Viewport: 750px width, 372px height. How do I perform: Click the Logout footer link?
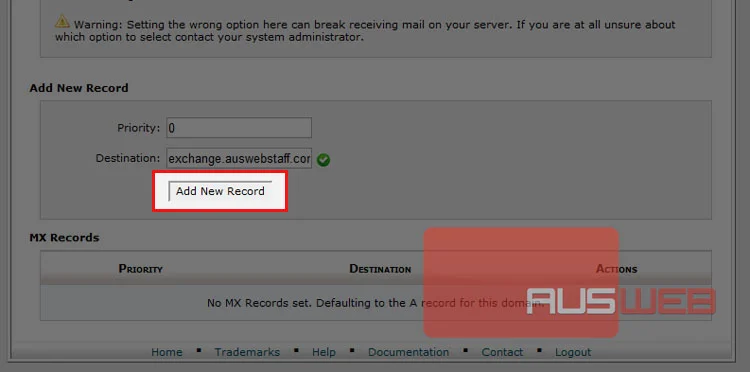573,352
